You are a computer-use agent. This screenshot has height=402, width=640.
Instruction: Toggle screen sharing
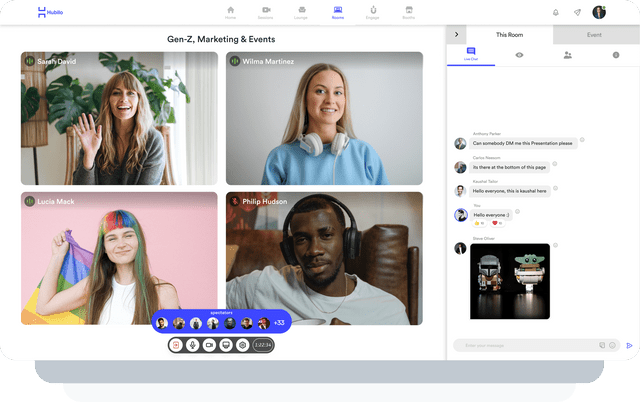tap(225, 344)
